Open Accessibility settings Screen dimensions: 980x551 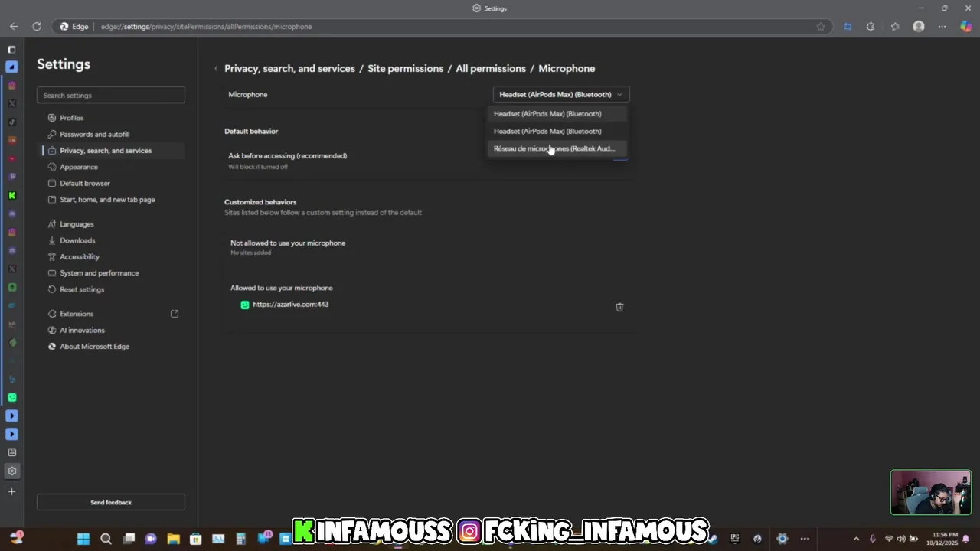(80, 257)
